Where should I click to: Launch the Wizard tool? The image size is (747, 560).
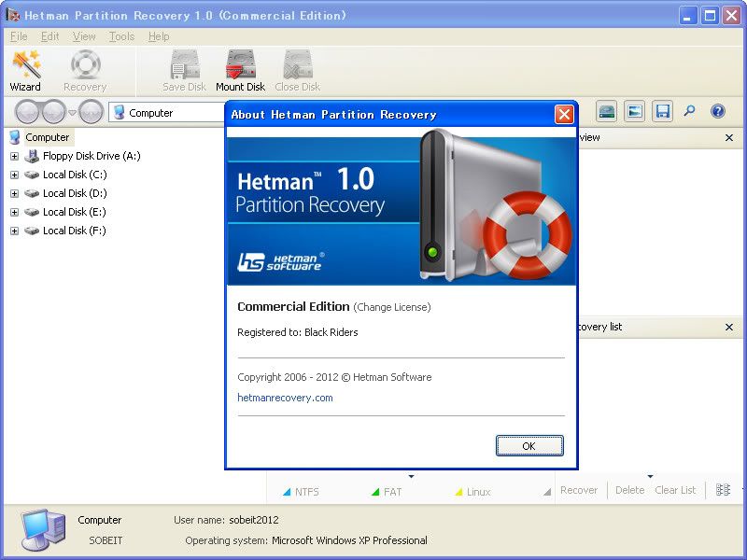pyautogui.click(x=26, y=72)
